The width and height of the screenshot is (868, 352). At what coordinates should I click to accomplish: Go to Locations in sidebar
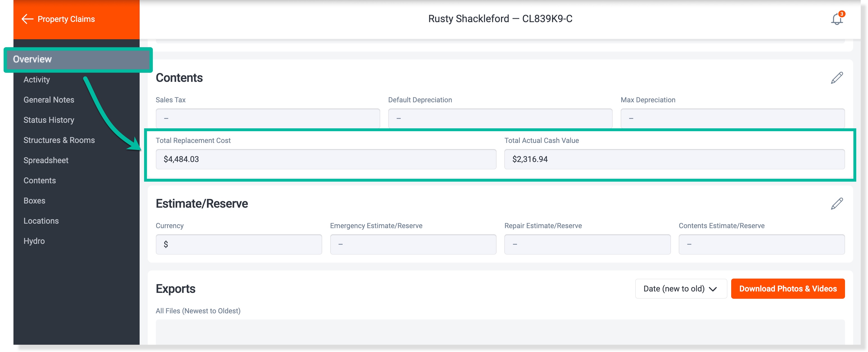click(41, 221)
